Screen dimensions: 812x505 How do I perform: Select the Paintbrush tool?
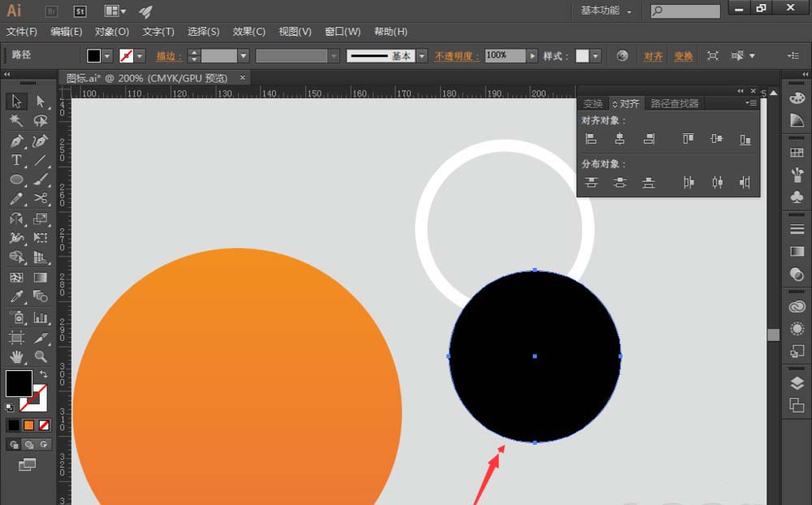41,179
